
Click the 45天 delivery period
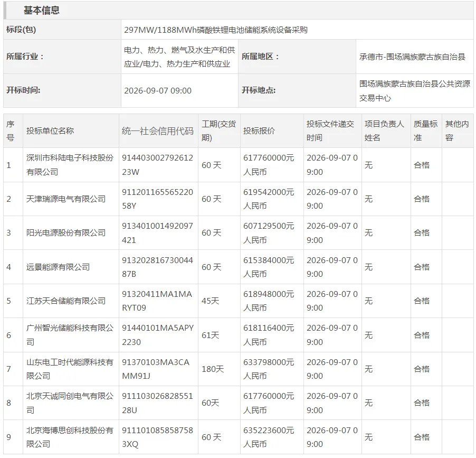click(211, 301)
